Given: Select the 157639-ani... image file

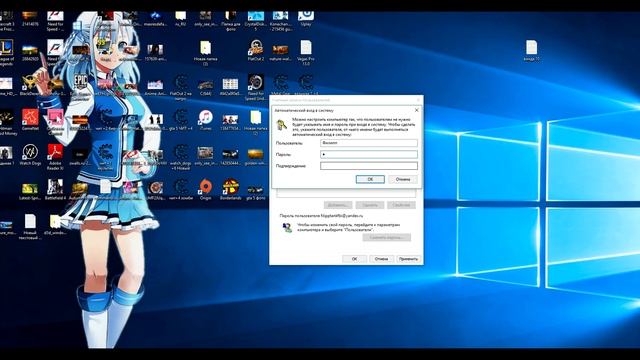Looking at the screenshot, I should click(156, 50).
